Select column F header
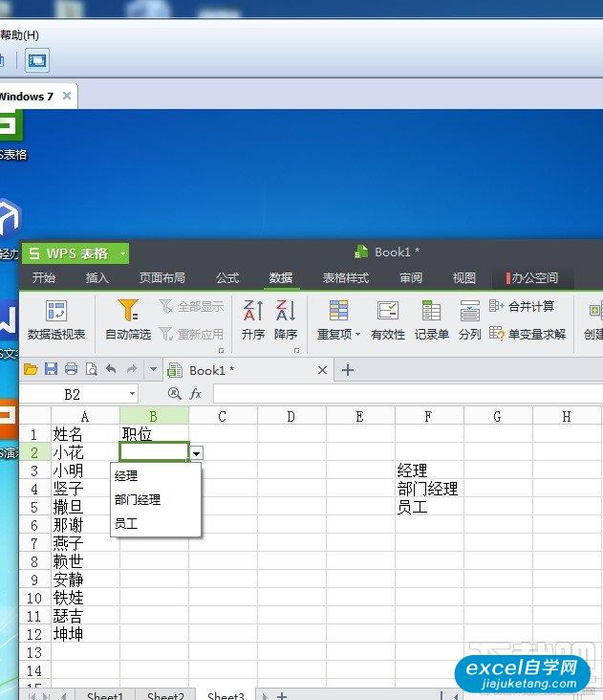This screenshot has width=603, height=700. [429, 417]
